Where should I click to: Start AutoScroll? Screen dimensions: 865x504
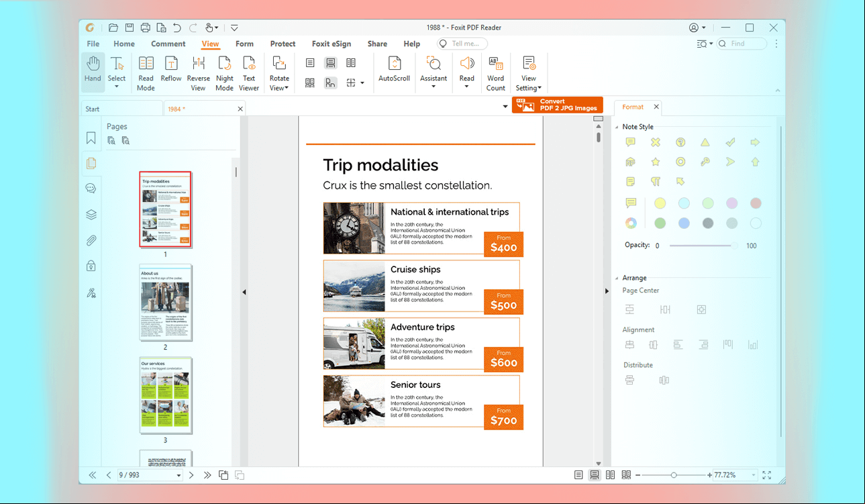pos(394,69)
